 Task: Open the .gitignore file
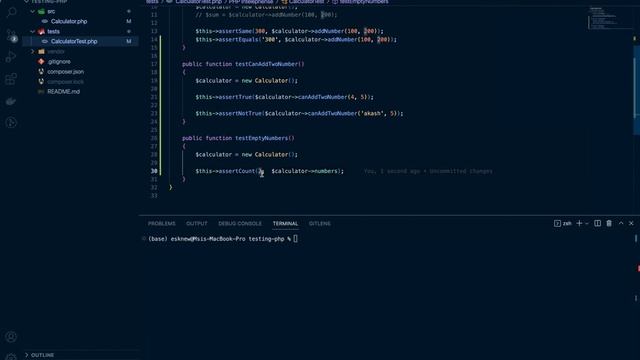pyautogui.click(x=59, y=62)
